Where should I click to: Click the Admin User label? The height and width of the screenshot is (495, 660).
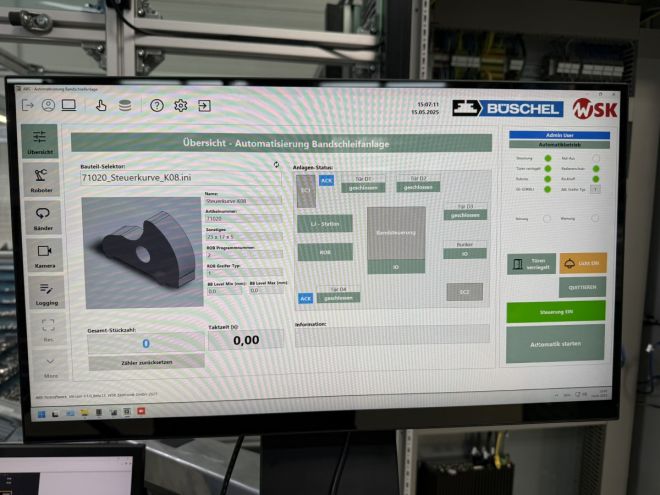click(559, 135)
